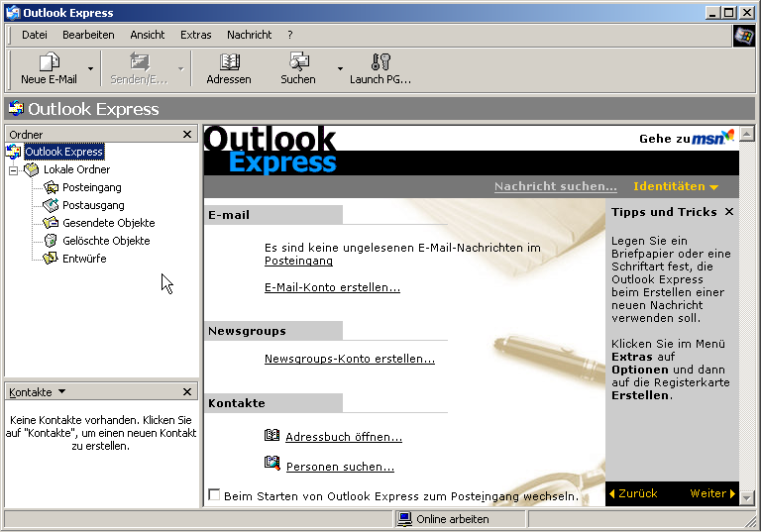
Task: Click Weiter in the tips panel
Action: [712, 493]
